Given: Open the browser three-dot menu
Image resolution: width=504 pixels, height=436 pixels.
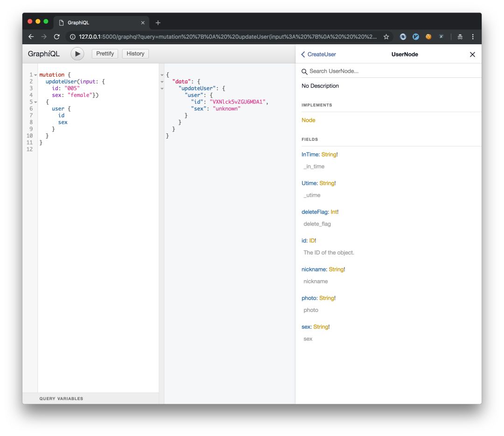Looking at the screenshot, I should (472, 37).
